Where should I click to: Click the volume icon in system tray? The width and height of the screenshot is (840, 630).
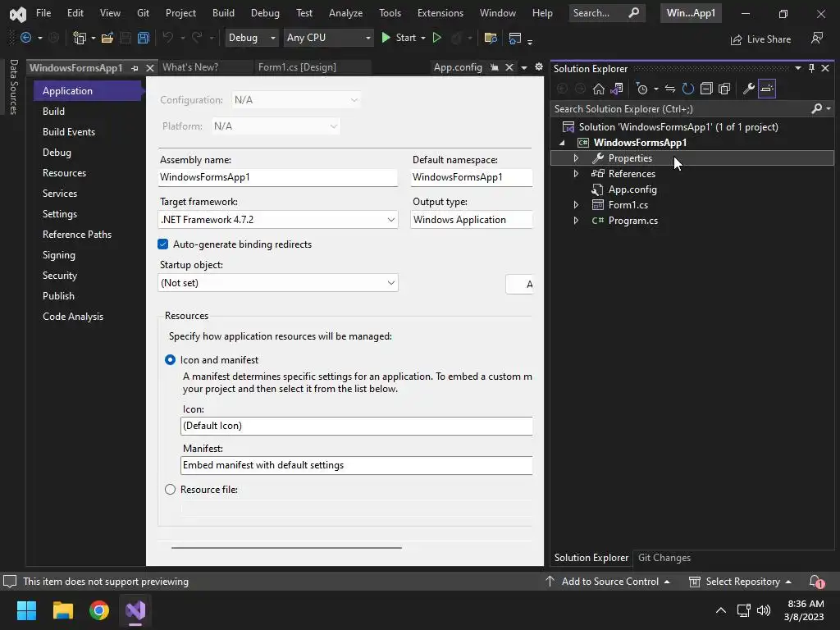764,610
